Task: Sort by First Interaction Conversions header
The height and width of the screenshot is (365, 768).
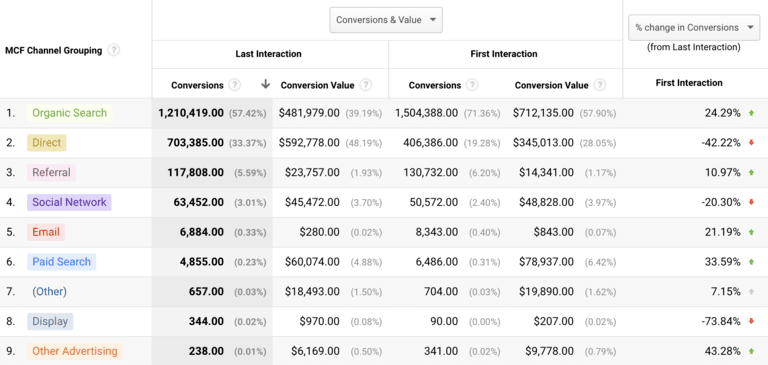Action: 435,85
